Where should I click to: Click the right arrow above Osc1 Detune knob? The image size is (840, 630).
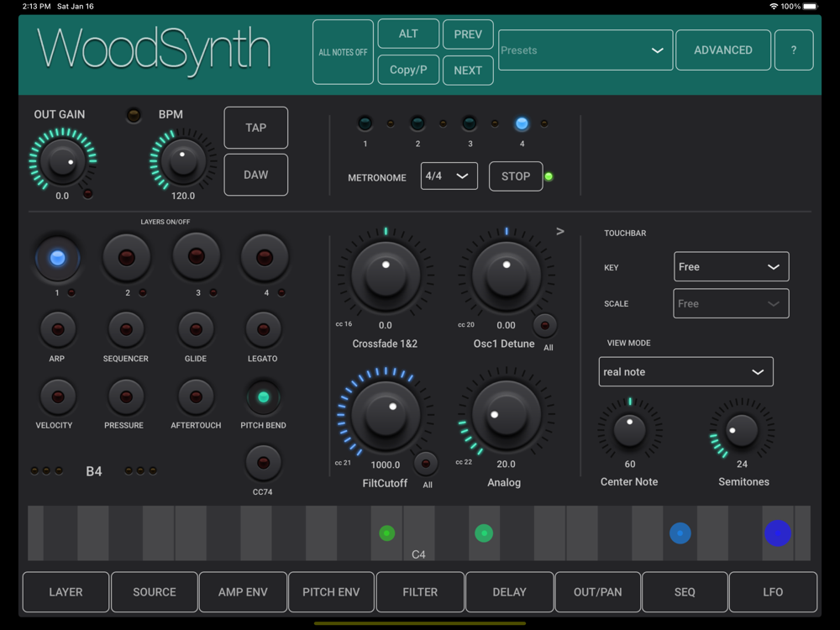[x=559, y=232]
